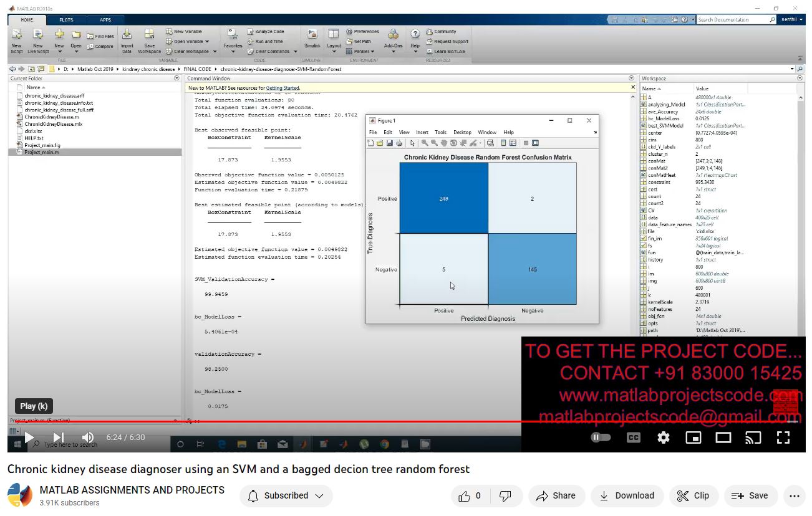Image resolution: width=812 pixels, height=516 pixels.
Task: Click the print icon in Figure 1 toolbar
Action: tap(399, 143)
